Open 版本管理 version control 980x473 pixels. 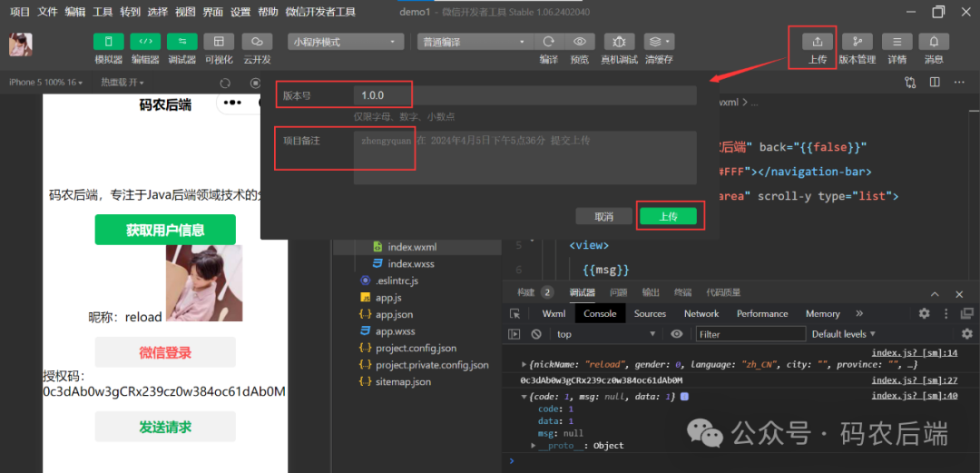(x=857, y=41)
